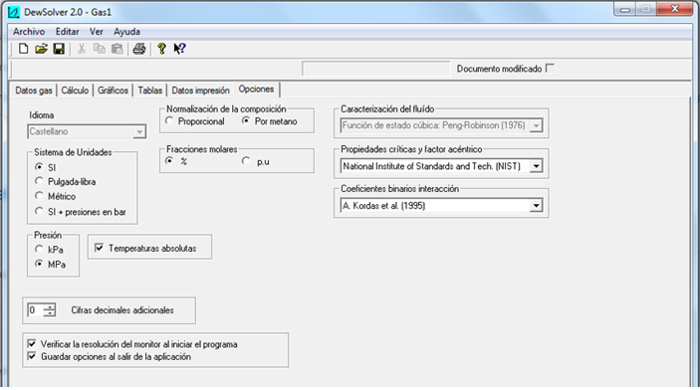Viewport: 700px width, 390px height.
Task: Select Pulgada-libra unit system
Action: pyautogui.click(x=39, y=181)
